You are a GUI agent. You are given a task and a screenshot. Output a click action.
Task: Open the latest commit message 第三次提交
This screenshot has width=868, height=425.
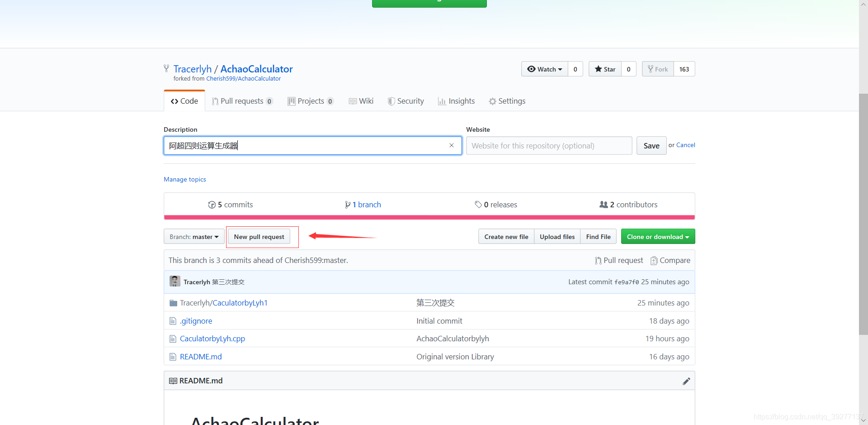[x=228, y=282]
